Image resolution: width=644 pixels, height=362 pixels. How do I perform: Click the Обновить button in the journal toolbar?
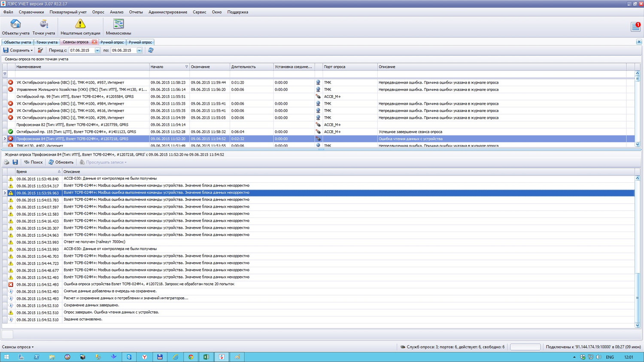point(61,162)
